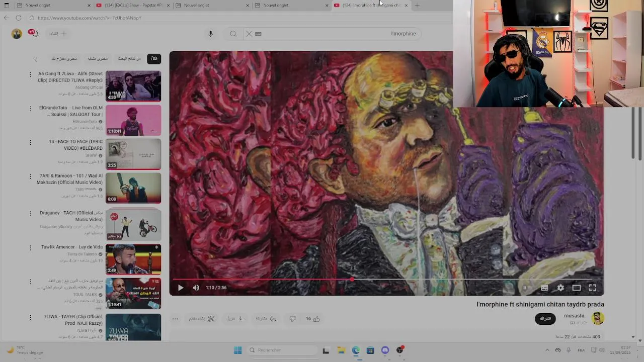Open Discord from the taskbar
Image resolution: width=644 pixels, height=362 pixels.
385,350
